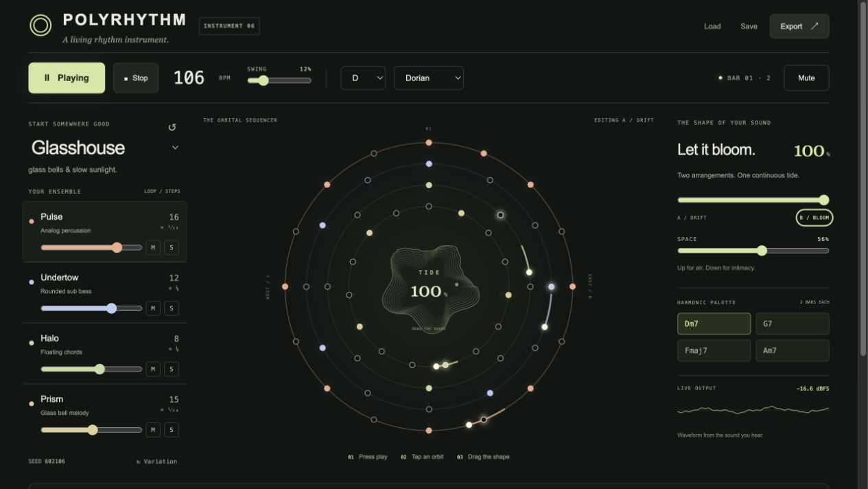The image size is (868, 489).
Task: Mute the Pulse track with M
Action: click(x=153, y=247)
